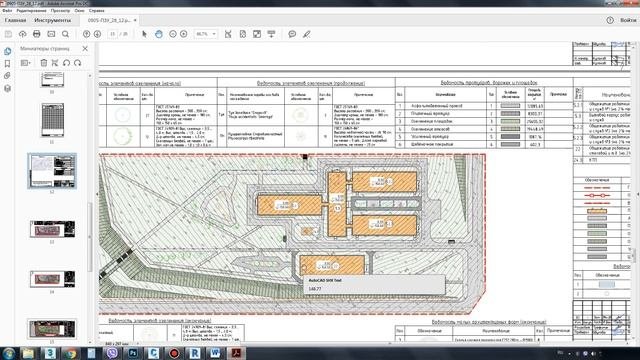Open the Просмотр menu

(60, 11)
